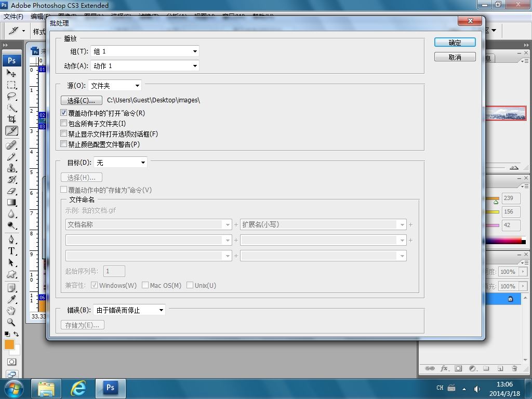The height and width of the screenshot is (399, 532).
Task: Open the 文档名称 naming dropdown
Action: [149, 224]
